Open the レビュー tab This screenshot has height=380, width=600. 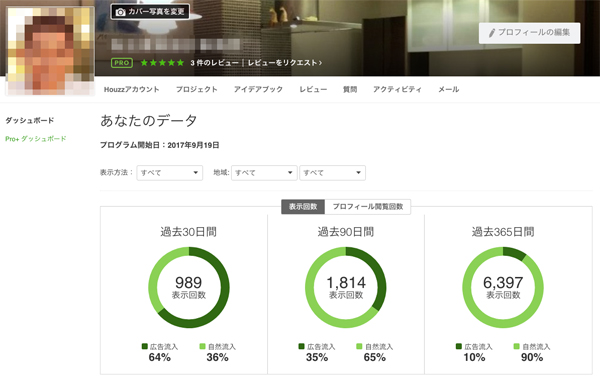click(x=313, y=89)
